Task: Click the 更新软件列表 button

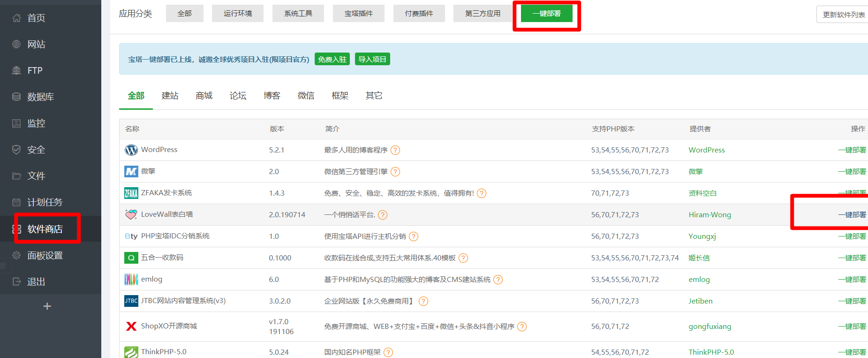Action: [x=843, y=15]
